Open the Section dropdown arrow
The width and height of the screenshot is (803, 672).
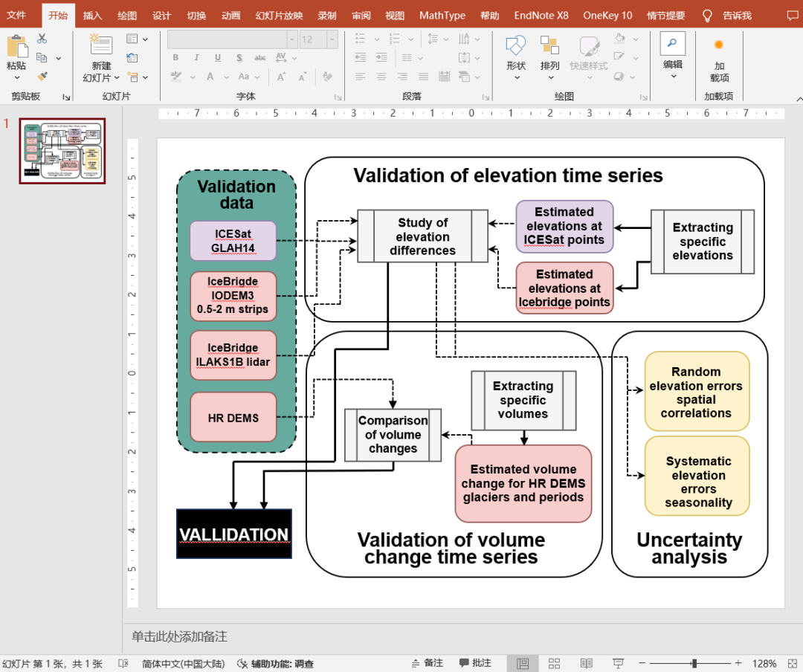pyautogui.click(x=146, y=78)
